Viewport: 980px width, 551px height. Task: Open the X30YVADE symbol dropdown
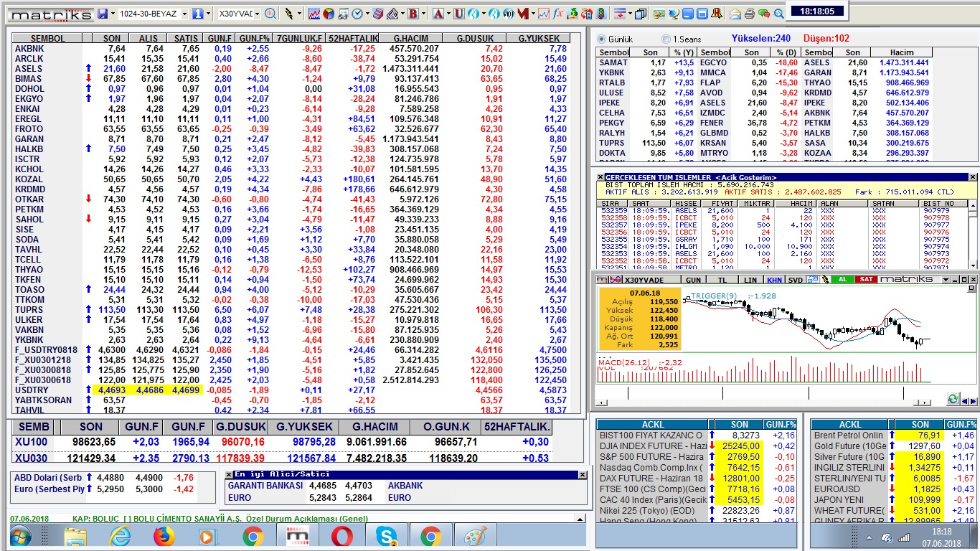coord(257,14)
